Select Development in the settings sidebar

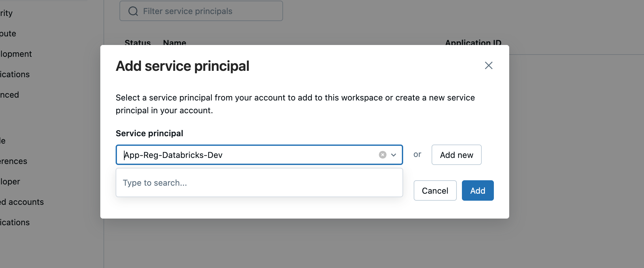point(16,54)
